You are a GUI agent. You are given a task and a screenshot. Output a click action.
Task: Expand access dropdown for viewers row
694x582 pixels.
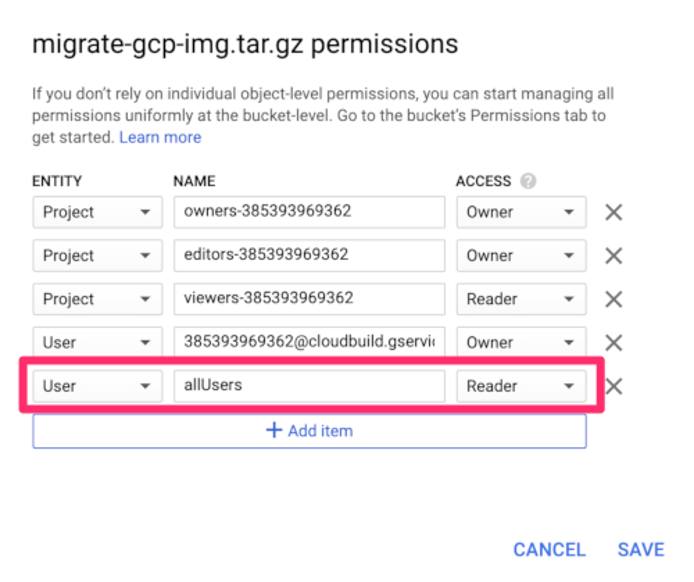pyautogui.click(x=521, y=299)
